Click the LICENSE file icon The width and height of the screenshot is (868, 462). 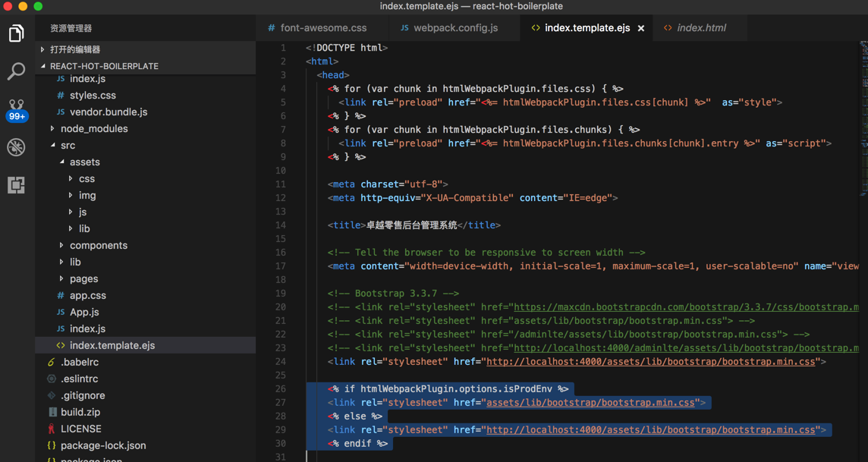click(x=52, y=429)
